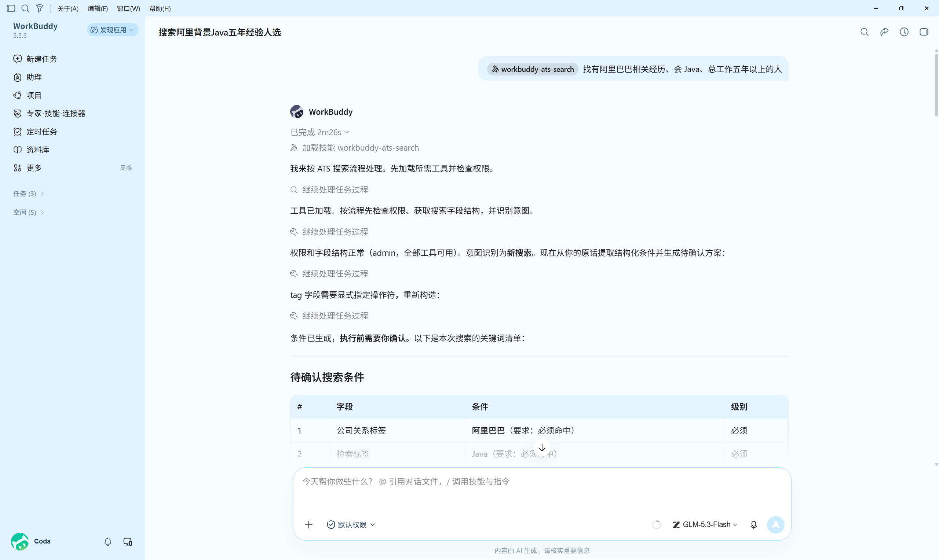Open first 继续处理任务过程 step with magnifier icon
Image resolution: width=939 pixels, height=560 pixels.
(x=329, y=189)
